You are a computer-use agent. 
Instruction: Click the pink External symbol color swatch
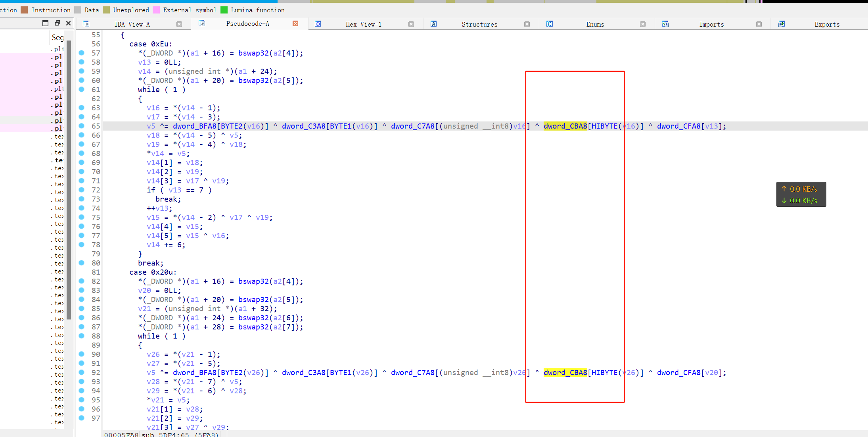(156, 10)
